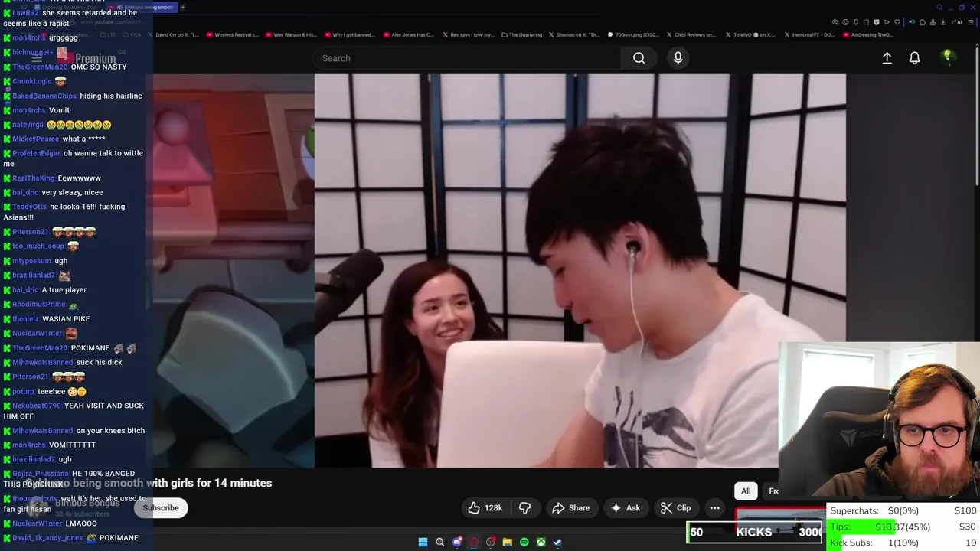Open the 'David Orr on X' bookmark
The height and width of the screenshot is (551, 980).
click(x=175, y=34)
